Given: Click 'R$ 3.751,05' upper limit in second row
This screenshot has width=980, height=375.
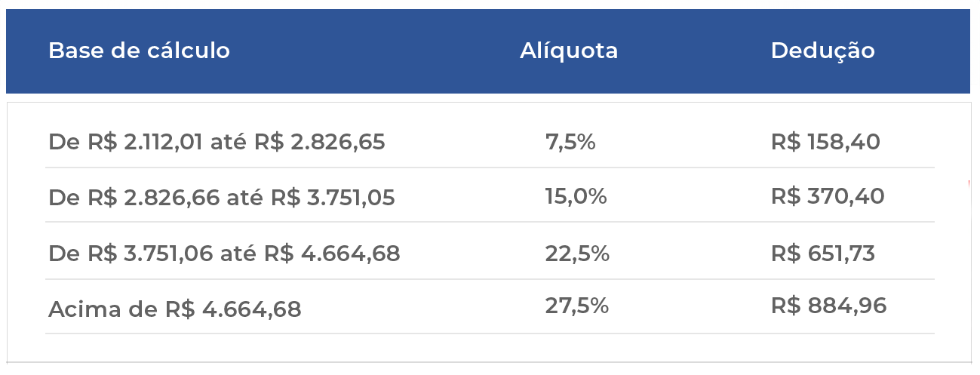Looking at the screenshot, I should coord(333,198).
